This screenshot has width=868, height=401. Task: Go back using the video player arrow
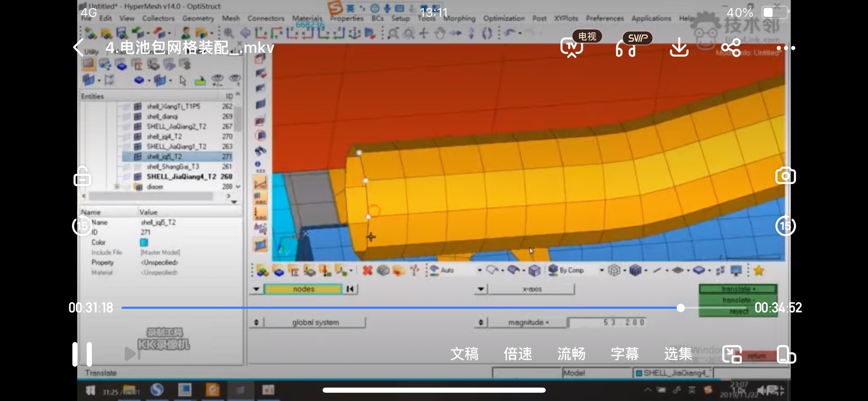click(x=78, y=47)
